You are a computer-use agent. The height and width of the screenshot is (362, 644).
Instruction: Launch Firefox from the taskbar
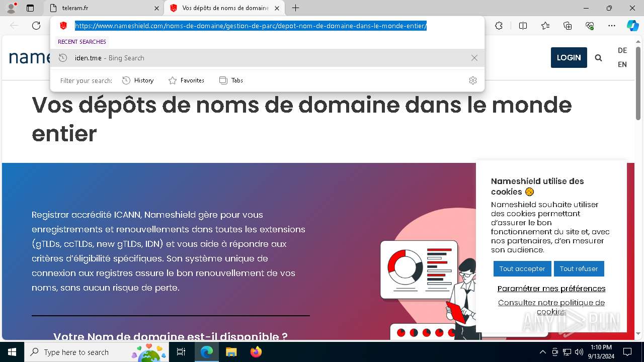pos(256,352)
